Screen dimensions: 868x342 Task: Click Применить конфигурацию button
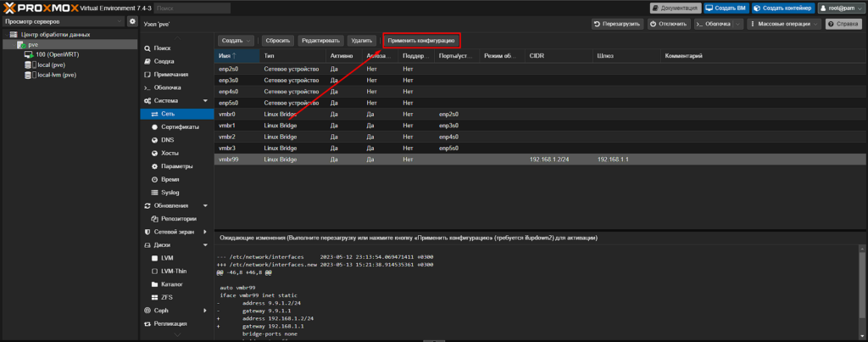click(421, 41)
